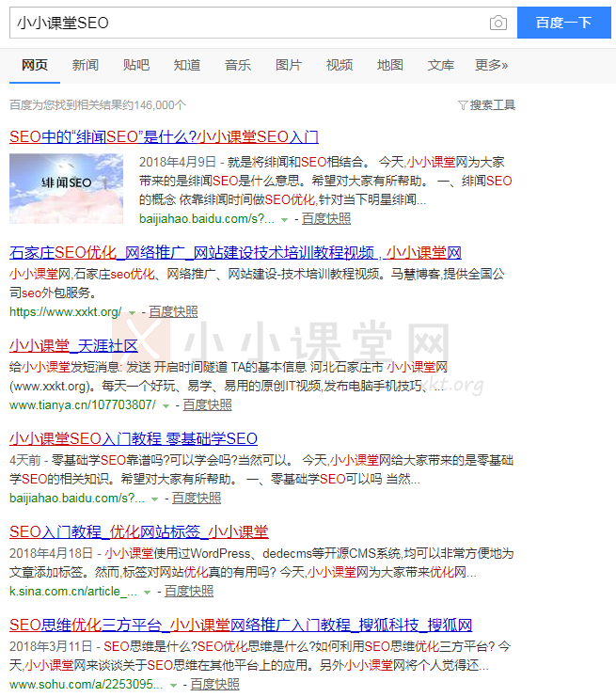Image resolution: width=616 pixels, height=697 pixels.
Task: Open 百度快照 for the xxkt.org result
Action: 173,312
